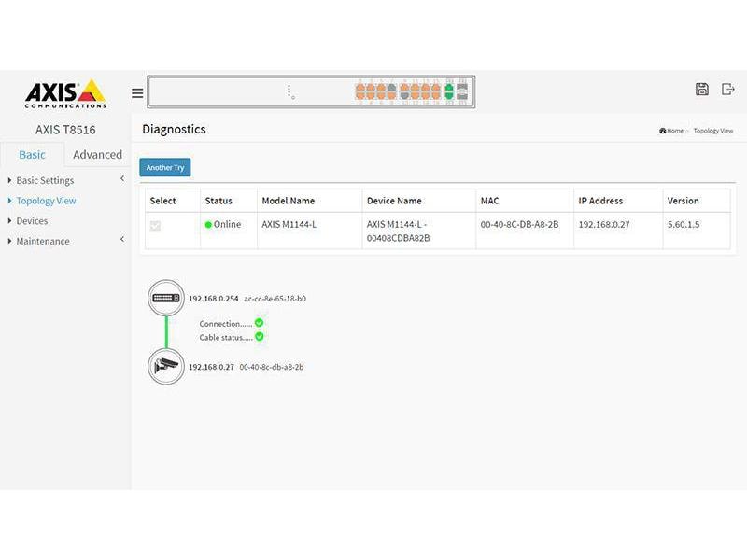Click the Home breadcrumb icon
The image size is (747, 560).
point(663,131)
